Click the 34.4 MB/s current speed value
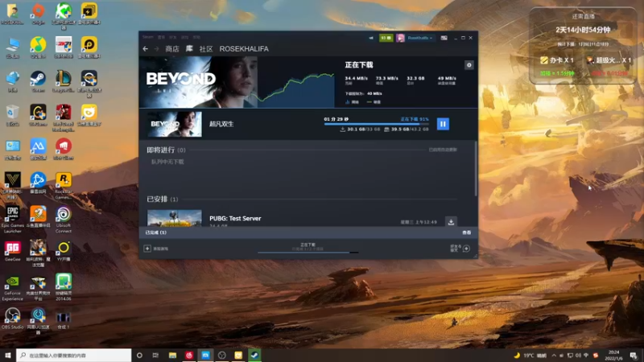Screen dimensions: 644x362 point(356,78)
